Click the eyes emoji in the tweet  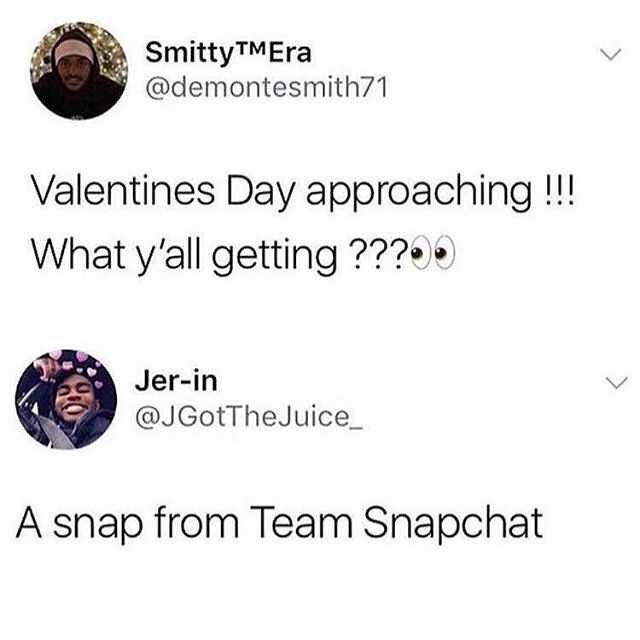coord(433,253)
